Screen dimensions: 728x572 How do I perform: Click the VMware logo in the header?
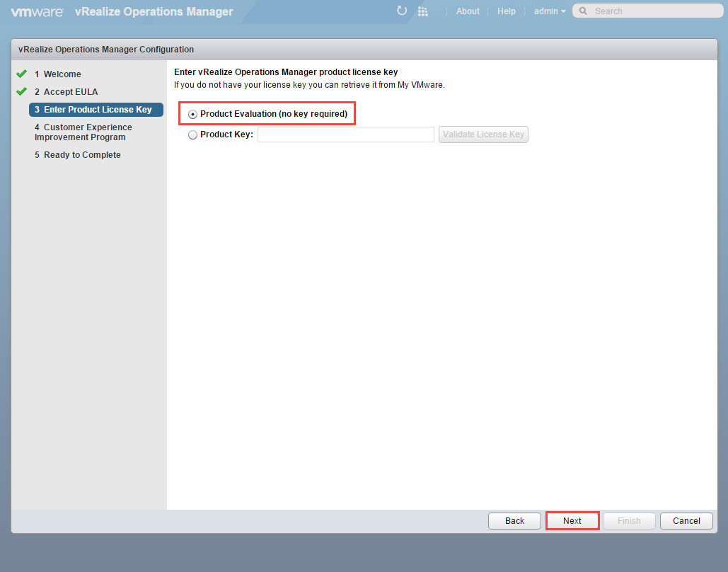(37, 11)
